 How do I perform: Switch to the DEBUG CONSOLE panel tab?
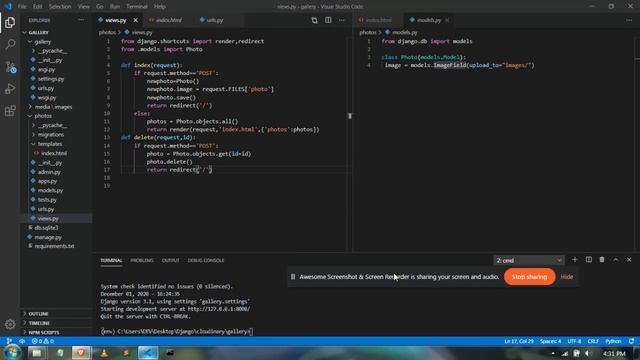click(206, 260)
